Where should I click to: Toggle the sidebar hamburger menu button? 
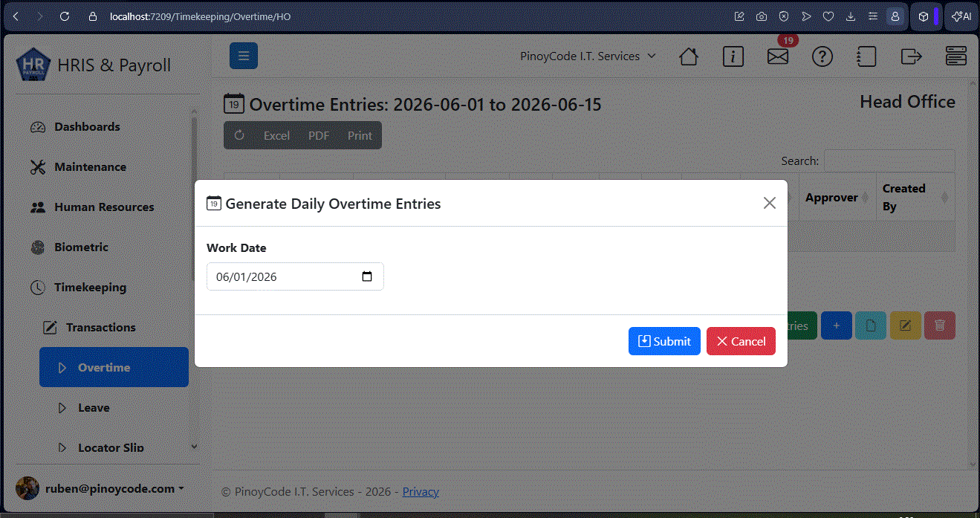click(244, 56)
